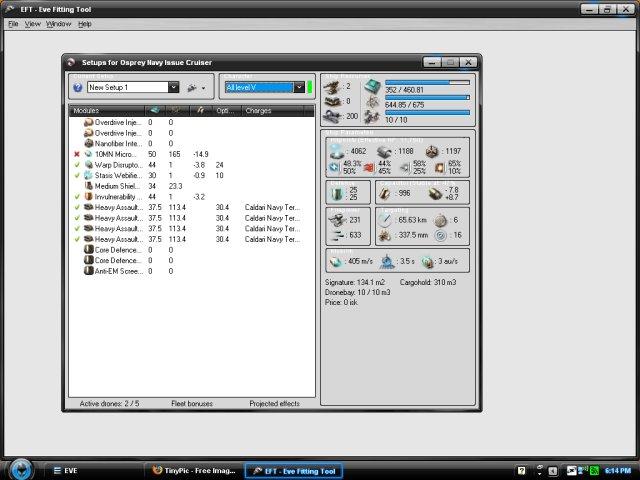This screenshot has height=480, width=640.
Task: Select the Nanofiber Internal module icon
Action: tap(89, 144)
